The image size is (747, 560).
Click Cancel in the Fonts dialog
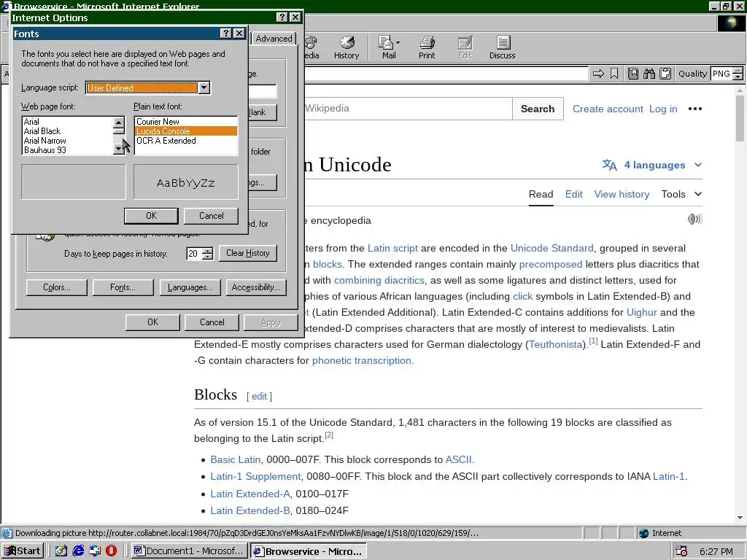[211, 216]
